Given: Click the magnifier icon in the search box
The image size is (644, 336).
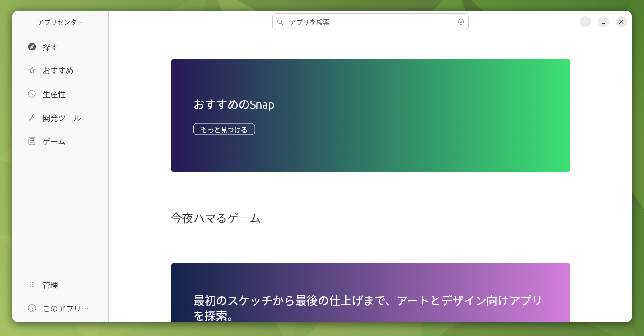Looking at the screenshot, I should pyautogui.click(x=280, y=22).
